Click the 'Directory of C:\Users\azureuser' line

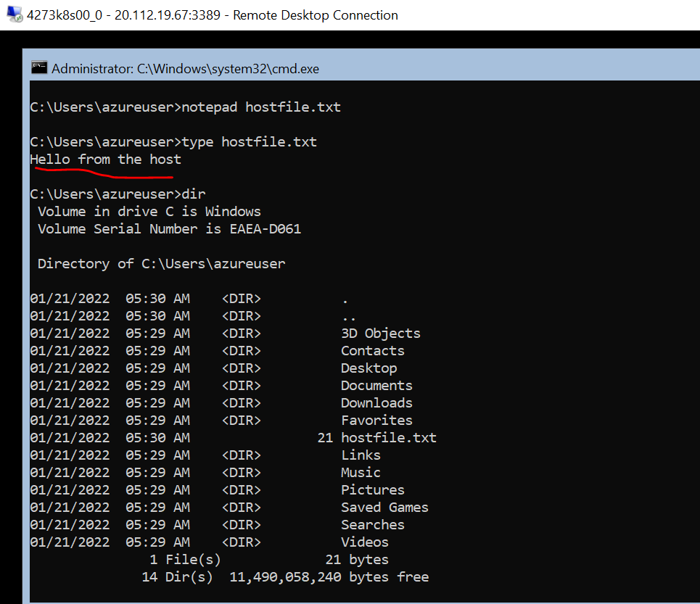[x=161, y=264]
